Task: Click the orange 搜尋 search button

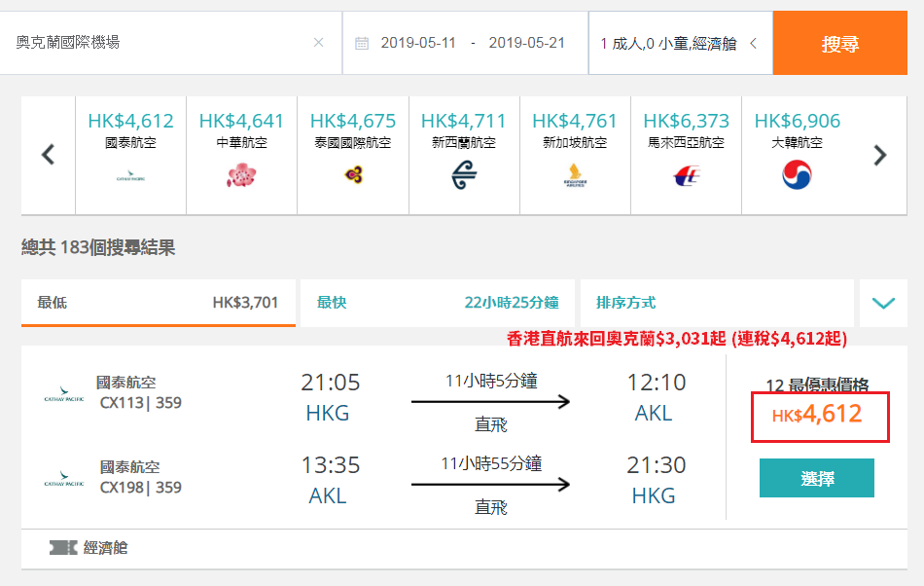Action: coord(839,43)
